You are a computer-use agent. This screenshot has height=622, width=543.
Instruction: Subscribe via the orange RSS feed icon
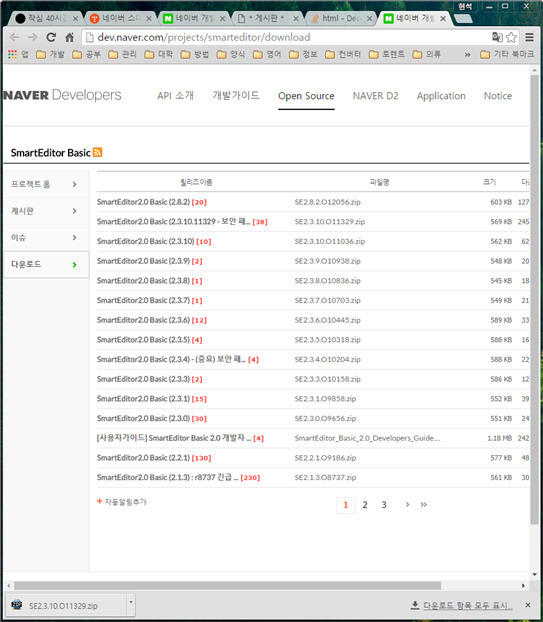coord(97,152)
